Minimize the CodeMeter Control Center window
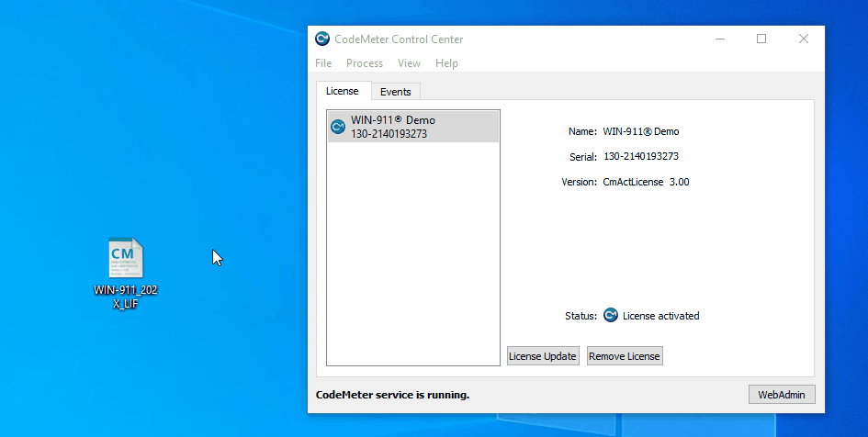This screenshot has height=437, width=868. (x=719, y=39)
